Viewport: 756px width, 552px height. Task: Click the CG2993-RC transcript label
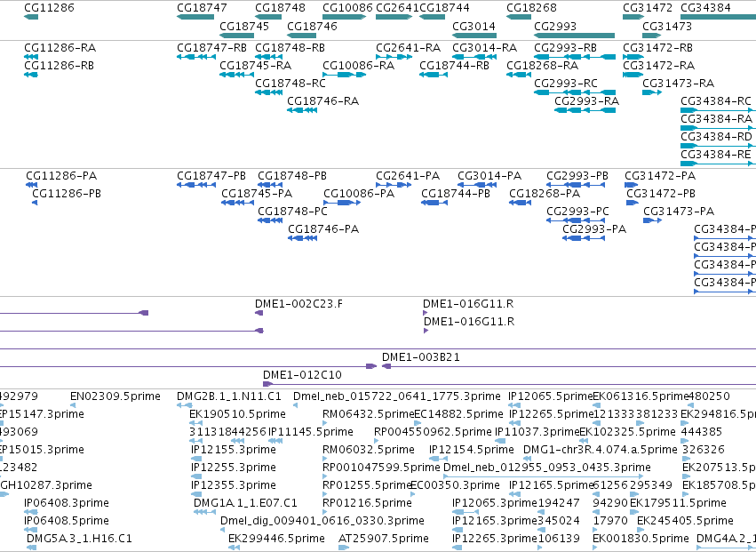[566, 83]
